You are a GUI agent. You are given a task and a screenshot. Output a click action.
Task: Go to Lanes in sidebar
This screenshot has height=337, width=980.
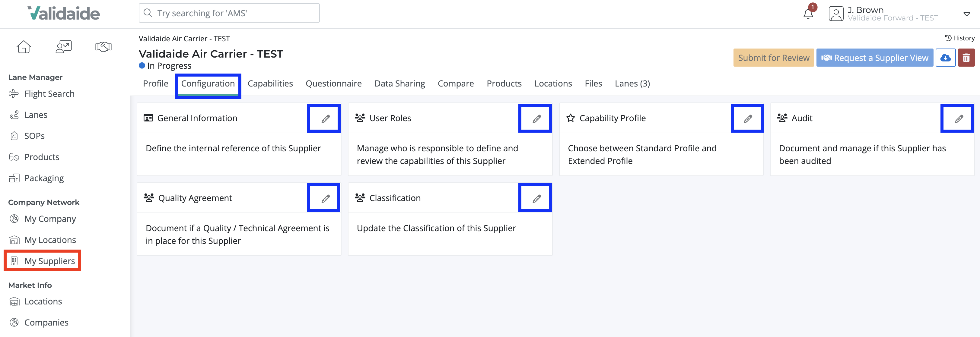(x=36, y=115)
